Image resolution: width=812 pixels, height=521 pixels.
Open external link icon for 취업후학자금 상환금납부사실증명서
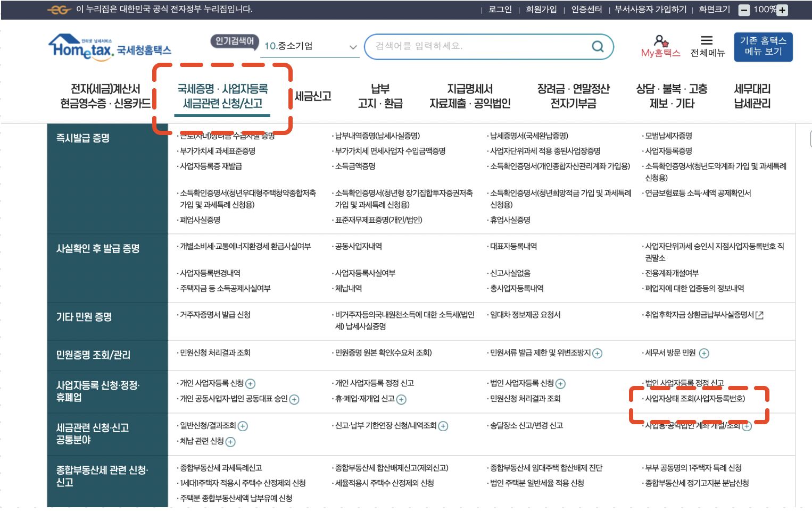pyautogui.click(x=759, y=315)
